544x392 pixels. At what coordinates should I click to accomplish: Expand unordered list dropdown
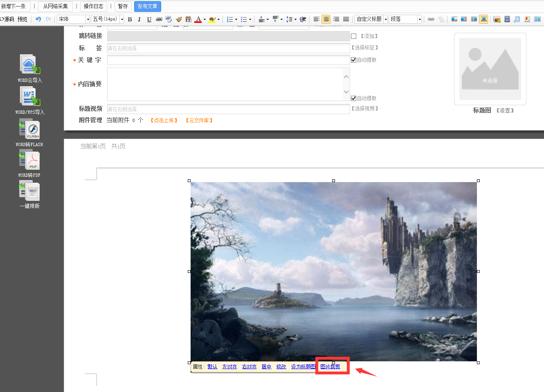click(250, 19)
